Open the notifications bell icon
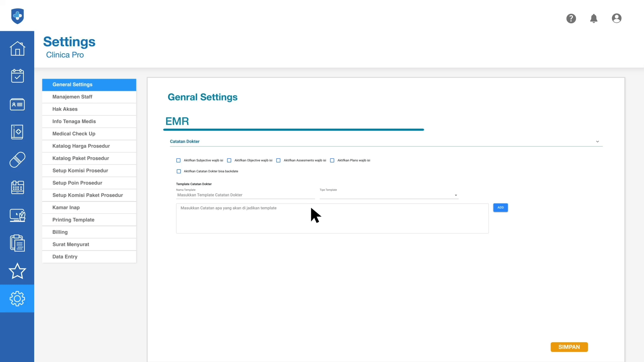644x362 pixels. point(594,18)
